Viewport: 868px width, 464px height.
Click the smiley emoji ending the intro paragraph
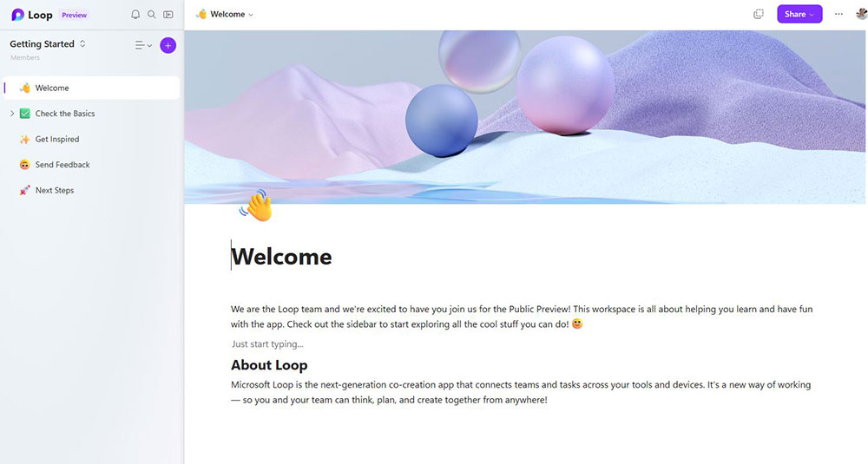[577, 323]
